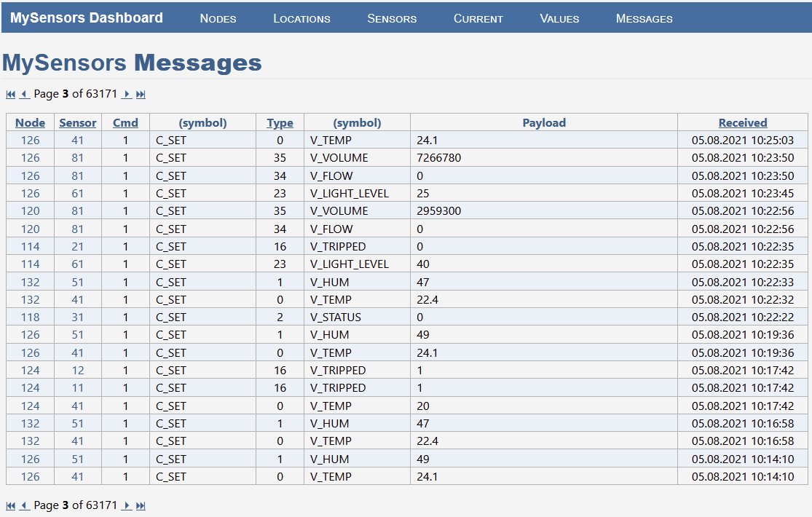
Task: Open the Sensors menu item
Action: [x=392, y=19]
